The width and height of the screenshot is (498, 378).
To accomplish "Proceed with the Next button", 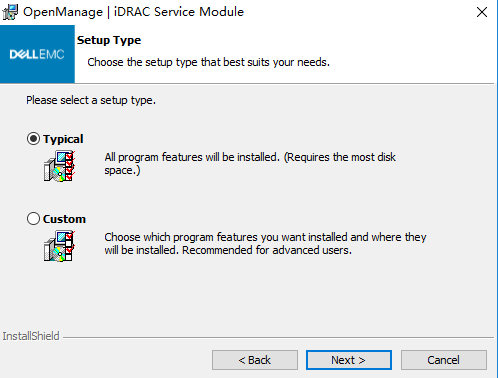I will click(349, 360).
